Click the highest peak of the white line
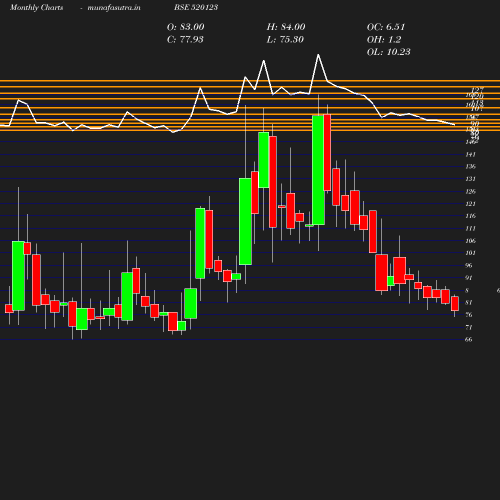 (318, 55)
